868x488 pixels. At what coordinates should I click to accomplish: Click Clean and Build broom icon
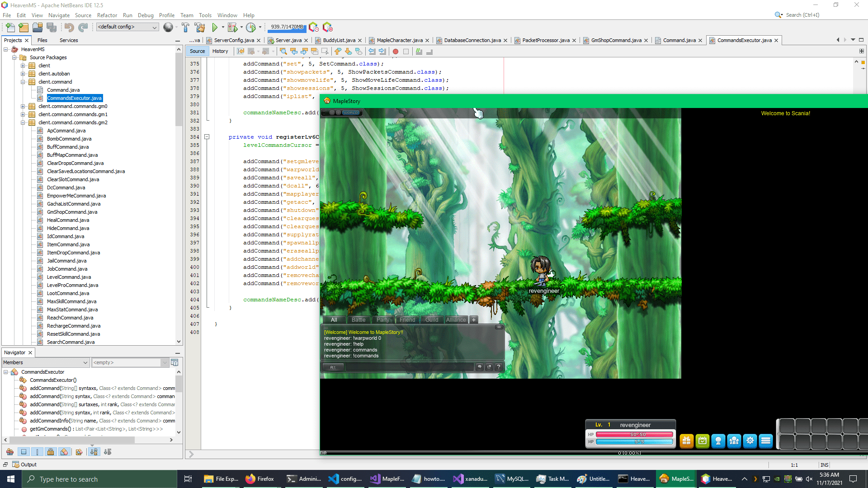coord(200,28)
